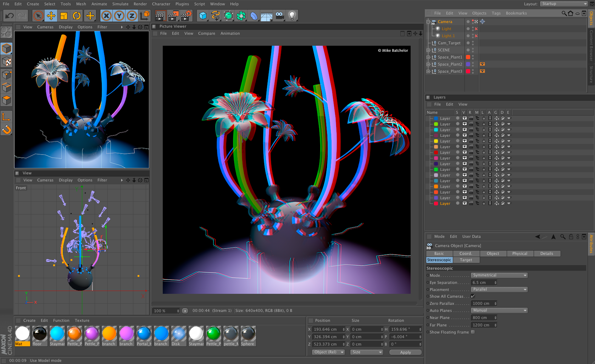595x364 pixels.
Task: Open Material Manager Texture menu
Action: [82, 320]
